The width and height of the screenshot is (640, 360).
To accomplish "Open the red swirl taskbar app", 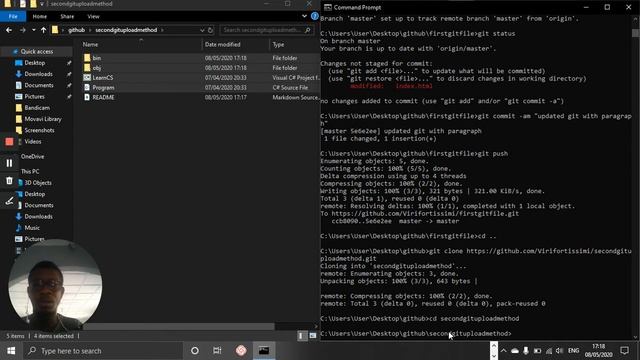I will pyautogui.click(x=241, y=351).
